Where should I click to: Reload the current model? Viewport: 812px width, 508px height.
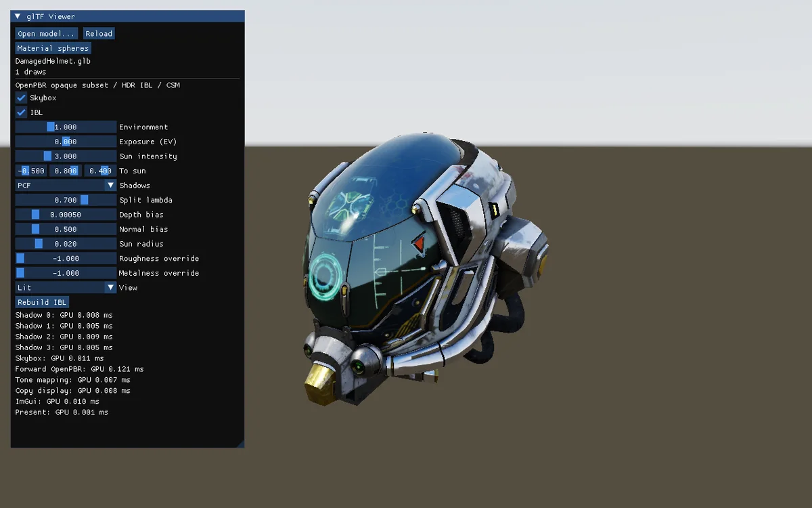[x=99, y=34]
